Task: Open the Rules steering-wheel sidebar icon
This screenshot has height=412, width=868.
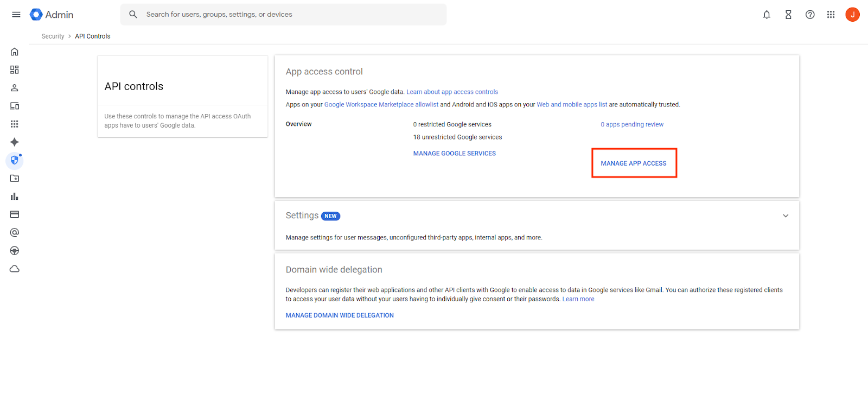Action: tap(15, 250)
